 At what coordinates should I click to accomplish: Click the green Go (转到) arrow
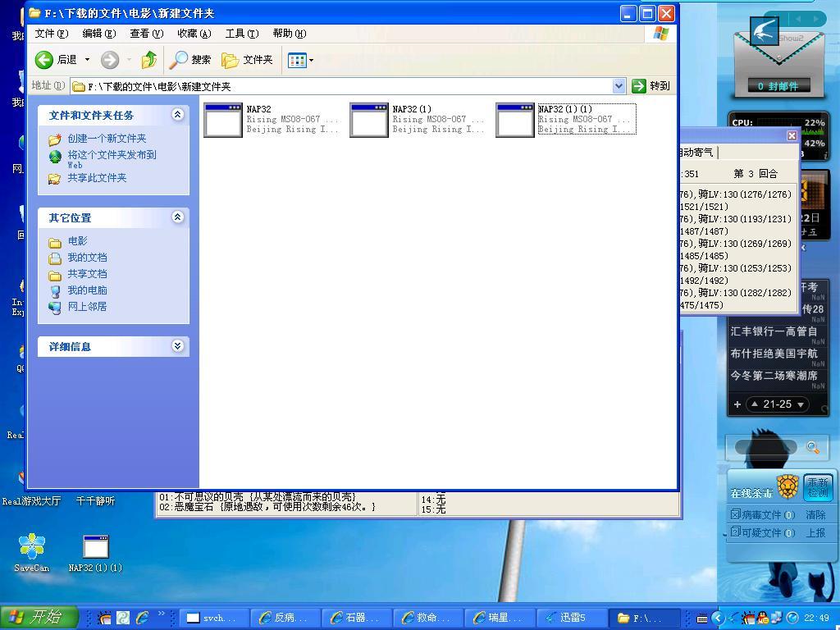coord(640,86)
